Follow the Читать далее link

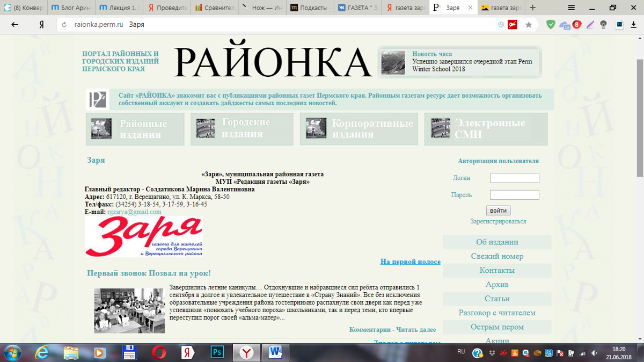pos(415,330)
